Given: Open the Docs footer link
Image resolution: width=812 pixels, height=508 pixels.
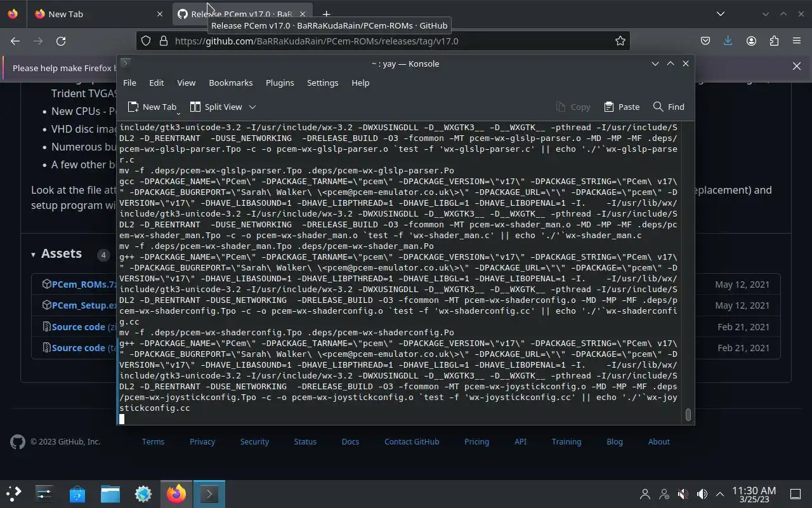Looking at the screenshot, I should 350,441.
